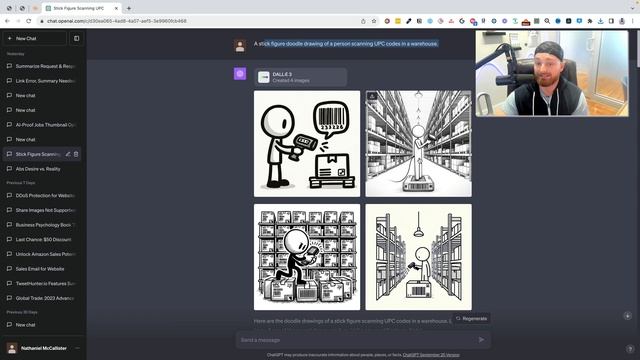
Task: Open AI-Proof Jobs Thumbnail chat
Action: (x=42, y=125)
